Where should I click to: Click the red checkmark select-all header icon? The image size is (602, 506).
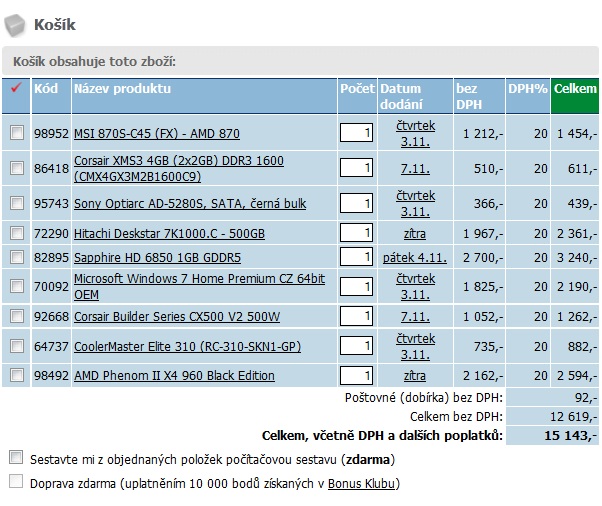[x=16, y=88]
